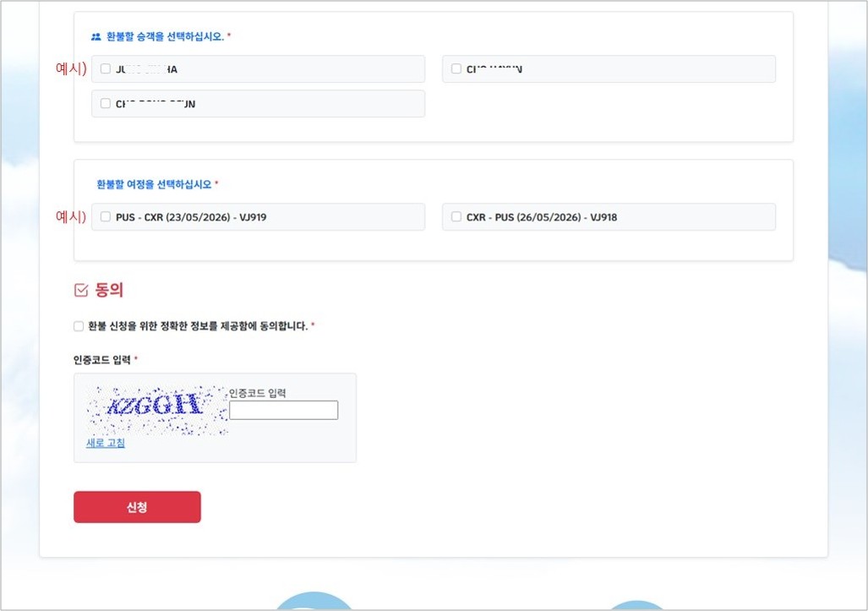Click the passengers icon beside 환불할 승객 heading
The height and width of the screenshot is (611, 868).
[x=96, y=37]
